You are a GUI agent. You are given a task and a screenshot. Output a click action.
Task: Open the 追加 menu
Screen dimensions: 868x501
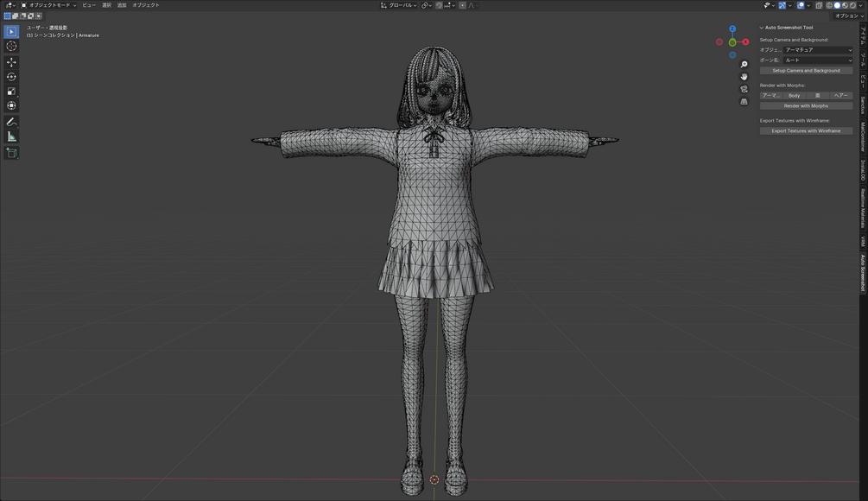point(122,5)
